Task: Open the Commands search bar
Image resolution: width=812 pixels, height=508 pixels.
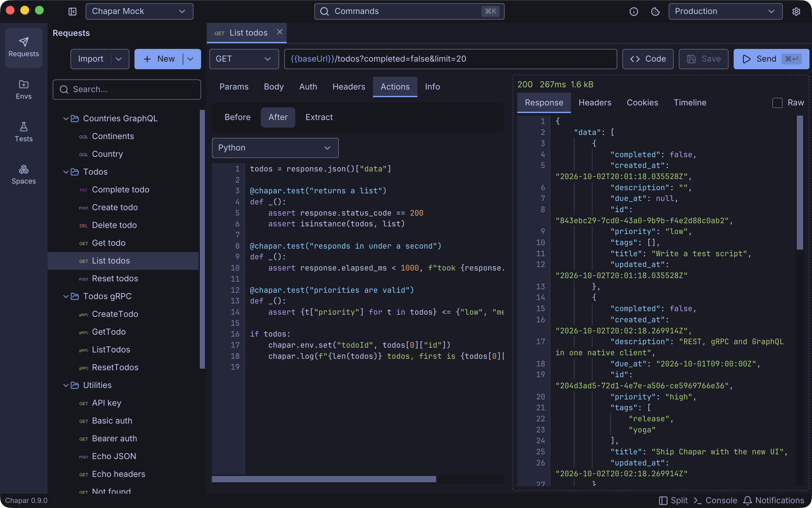Action: point(409,11)
